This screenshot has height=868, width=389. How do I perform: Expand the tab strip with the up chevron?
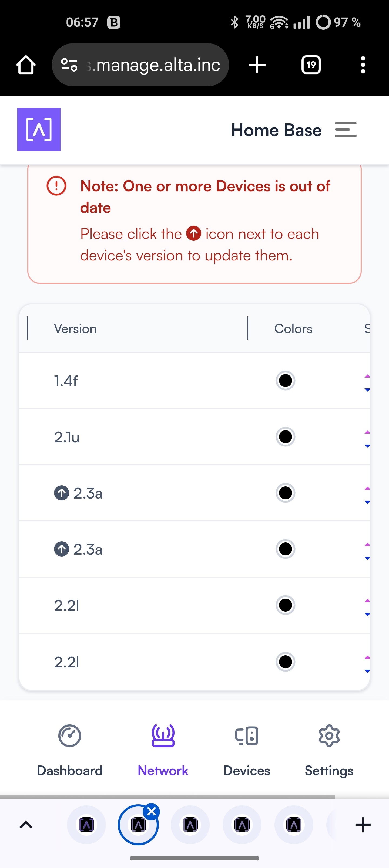coord(26,825)
